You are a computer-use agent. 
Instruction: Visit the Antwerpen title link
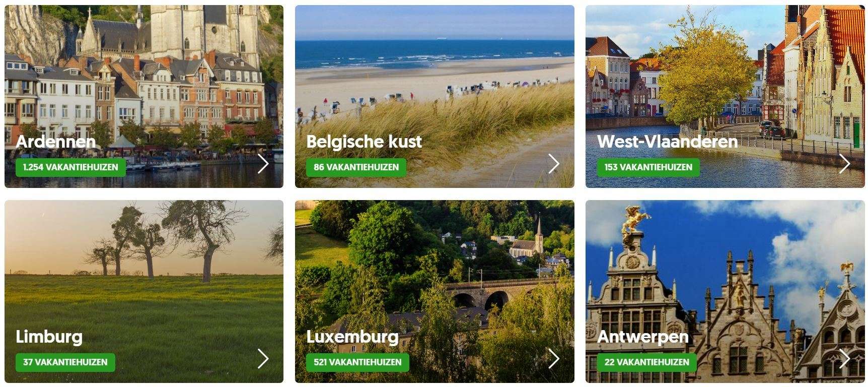(642, 337)
